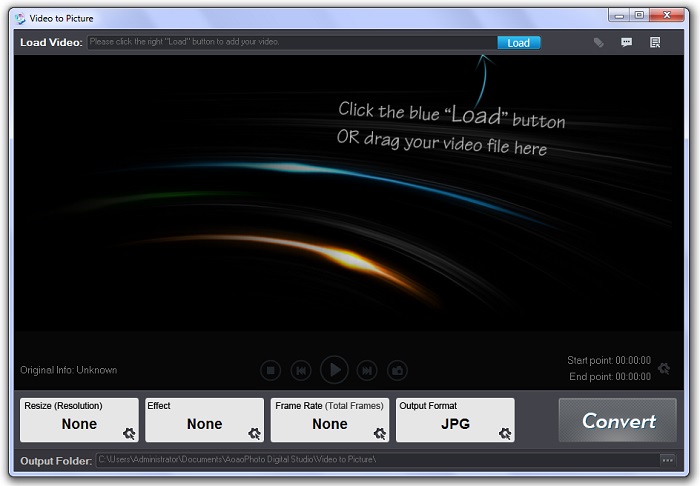Screen dimensions: 700x486
Task: Stop playback with the stop button
Action: click(271, 370)
